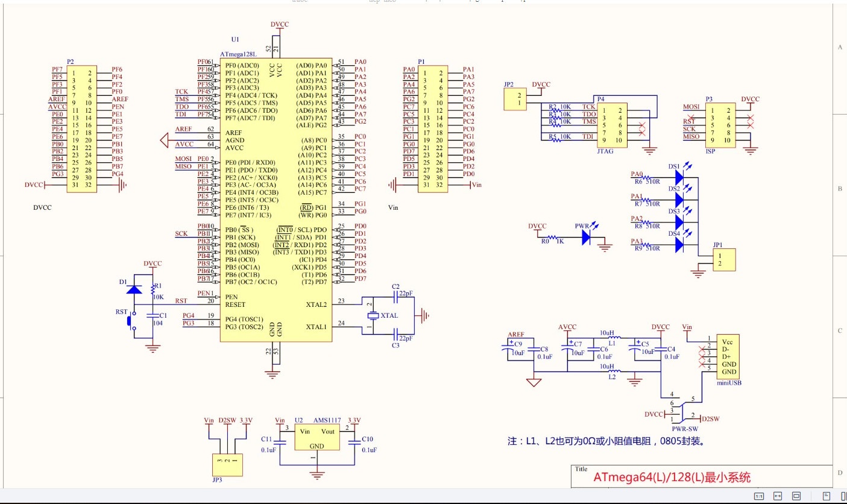The width and height of the screenshot is (847, 504).
Task: Click the XTAL crystal label
Action: (390, 316)
